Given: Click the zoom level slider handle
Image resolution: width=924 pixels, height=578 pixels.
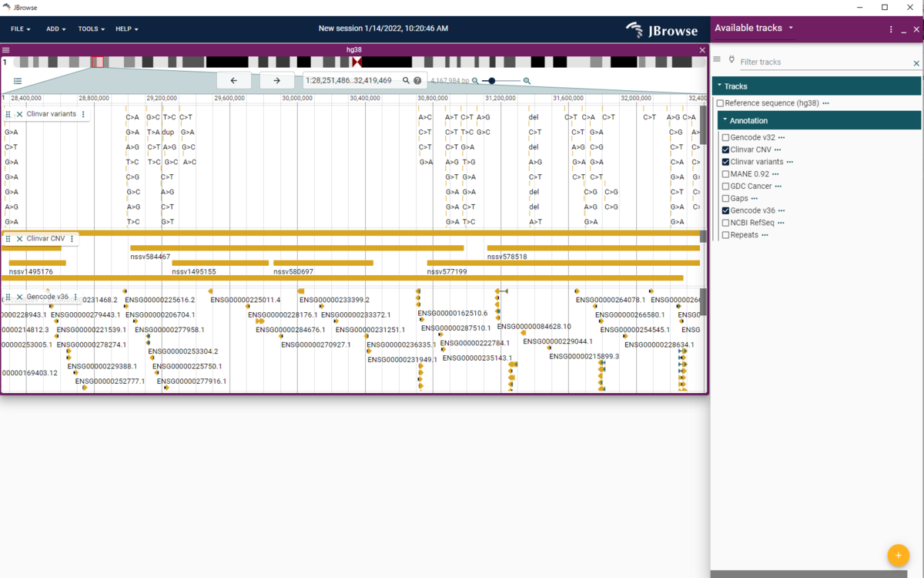Looking at the screenshot, I should tap(492, 81).
